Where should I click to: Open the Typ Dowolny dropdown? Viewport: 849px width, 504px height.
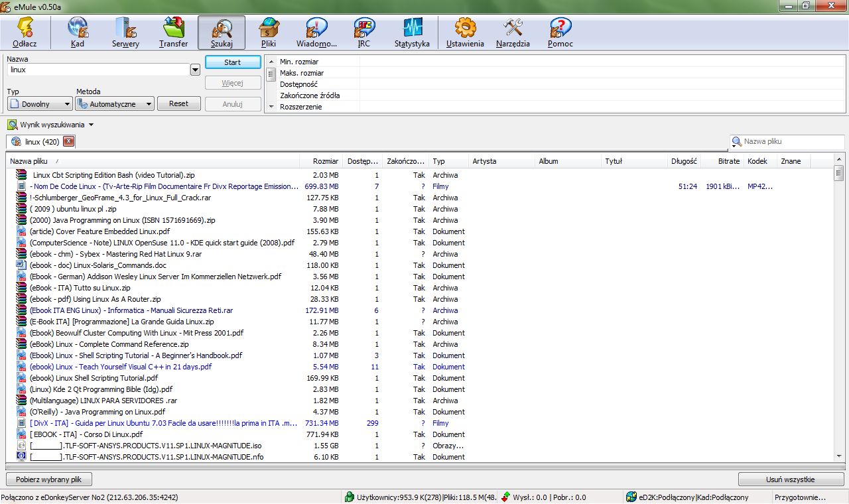pyautogui.click(x=40, y=104)
